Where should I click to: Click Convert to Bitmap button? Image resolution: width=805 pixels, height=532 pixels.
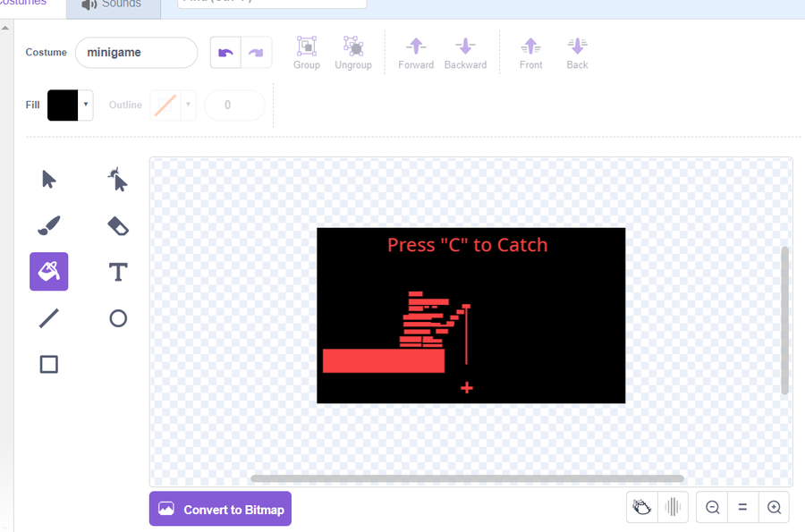[220, 509]
